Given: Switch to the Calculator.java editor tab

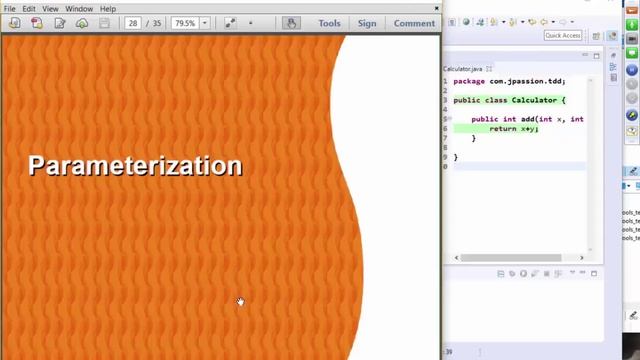Looking at the screenshot, I should pyautogui.click(x=463, y=69).
